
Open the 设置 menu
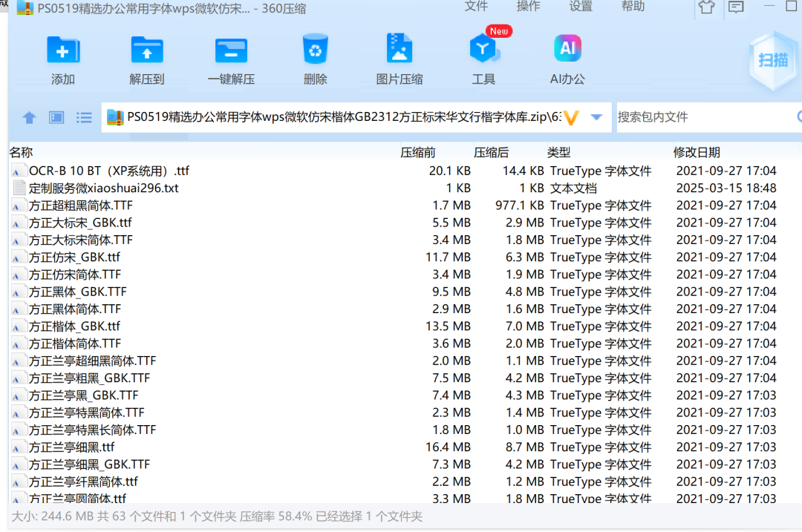point(581,6)
